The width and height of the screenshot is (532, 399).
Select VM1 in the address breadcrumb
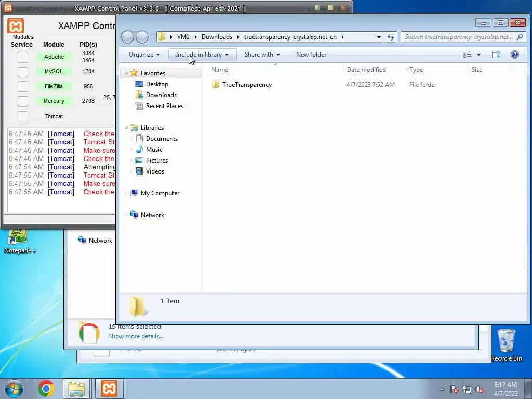coord(183,37)
